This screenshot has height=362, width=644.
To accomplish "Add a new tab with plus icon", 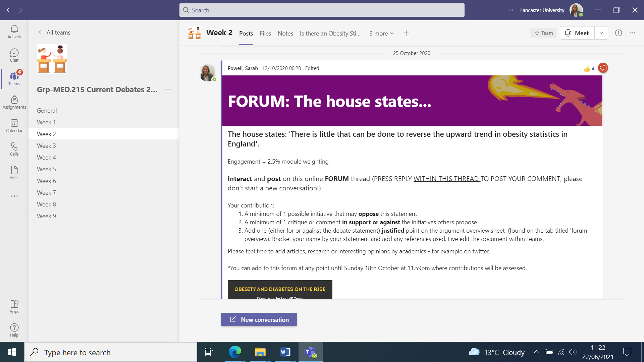I will tap(406, 33).
